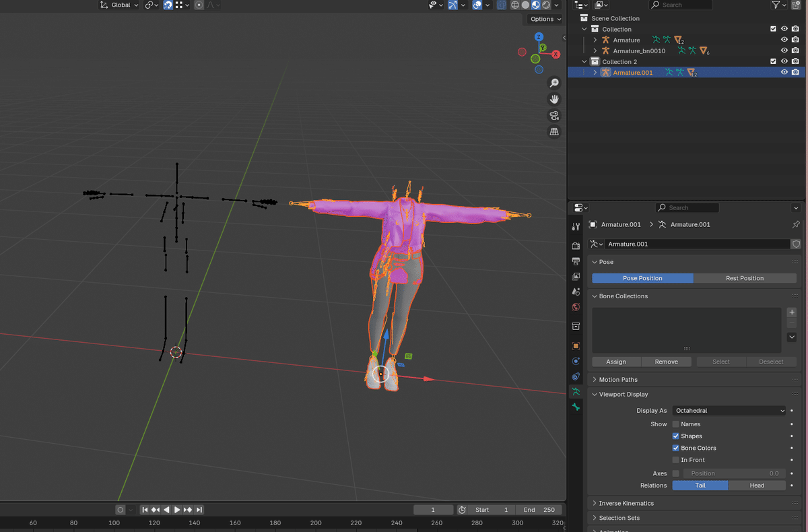
Task: Open the viewport Options dropdown
Action: click(x=544, y=19)
